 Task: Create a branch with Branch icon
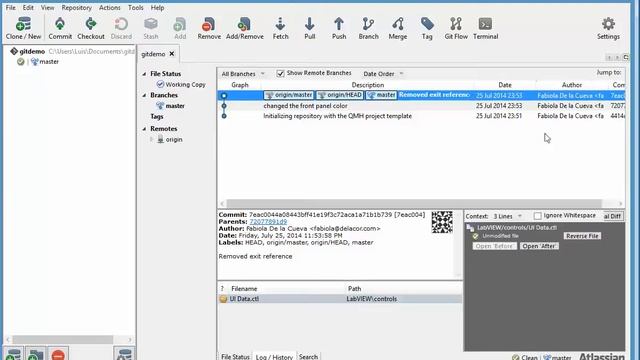point(368,28)
